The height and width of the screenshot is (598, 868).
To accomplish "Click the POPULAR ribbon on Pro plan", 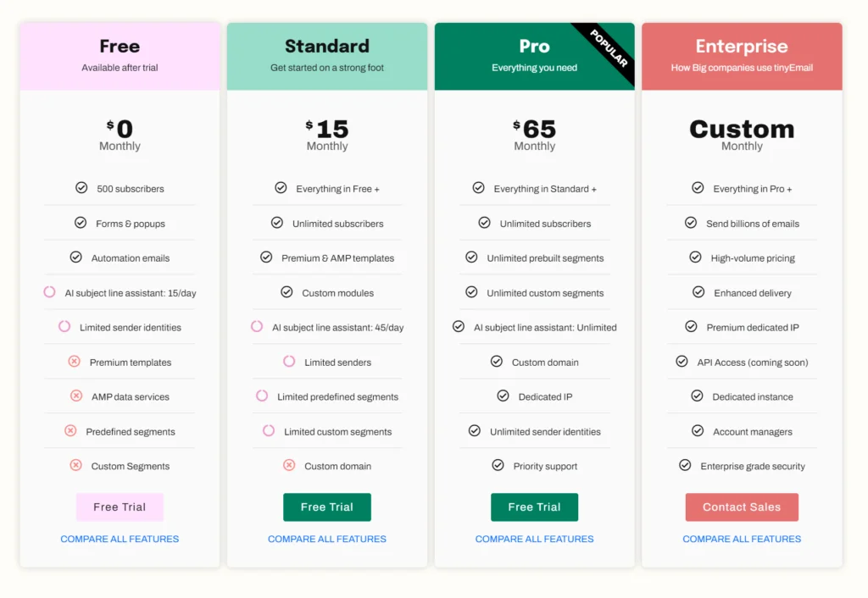I will coord(609,50).
